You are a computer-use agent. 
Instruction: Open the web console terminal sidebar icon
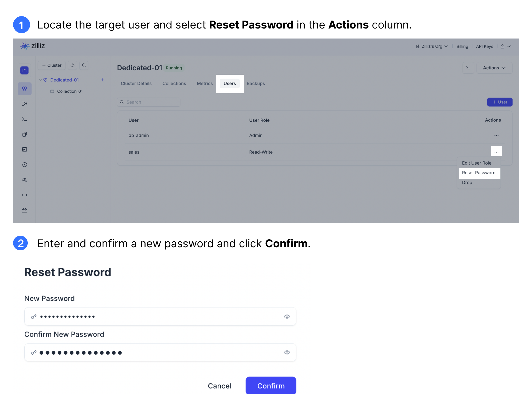(x=24, y=119)
